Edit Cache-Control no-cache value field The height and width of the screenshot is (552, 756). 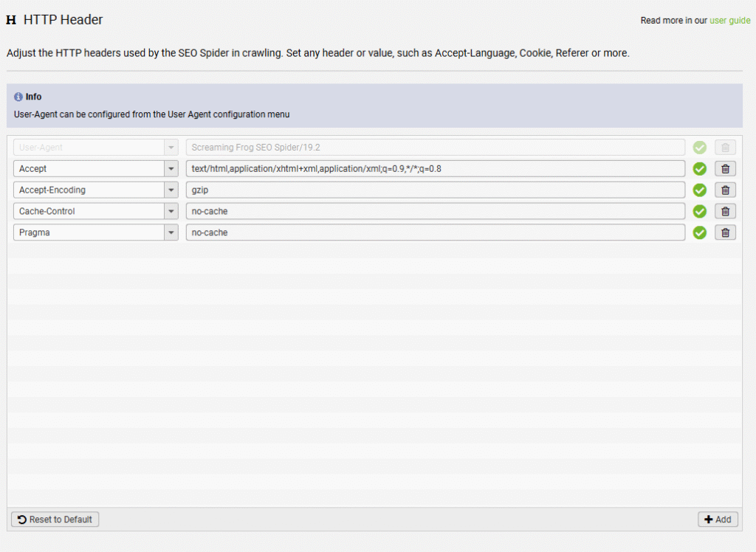tap(436, 211)
